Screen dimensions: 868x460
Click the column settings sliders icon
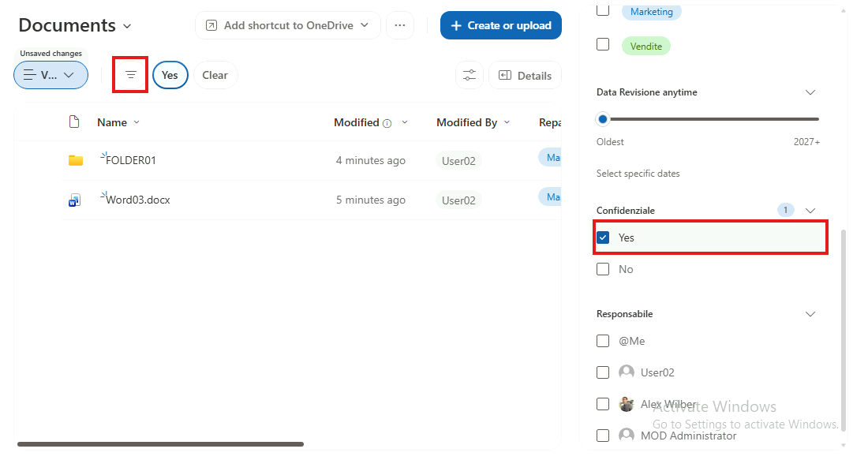click(470, 75)
